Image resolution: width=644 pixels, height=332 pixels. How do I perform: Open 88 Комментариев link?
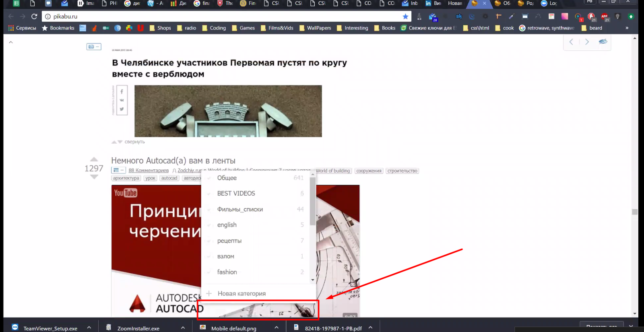coord(149,171)
